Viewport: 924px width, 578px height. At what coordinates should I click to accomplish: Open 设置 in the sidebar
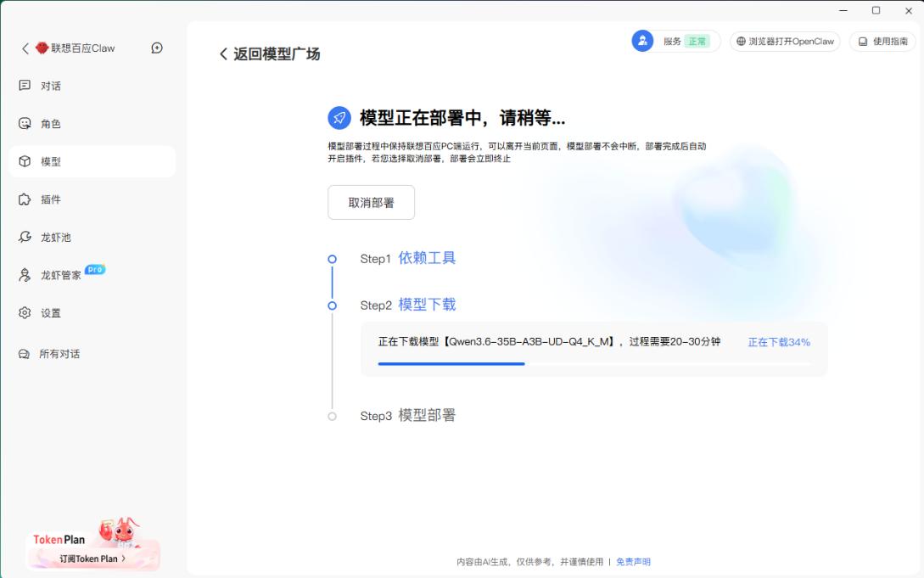tap(92, 313)
